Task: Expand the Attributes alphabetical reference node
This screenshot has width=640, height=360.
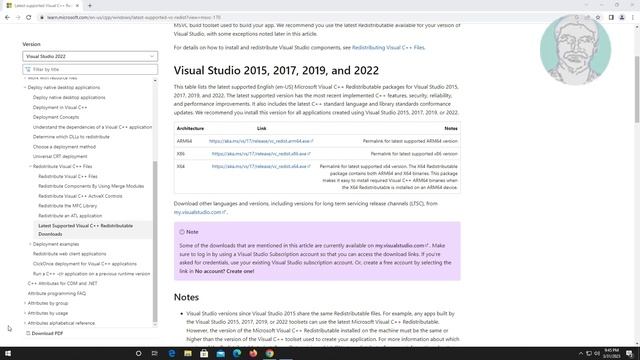Action: coord(25,323)
